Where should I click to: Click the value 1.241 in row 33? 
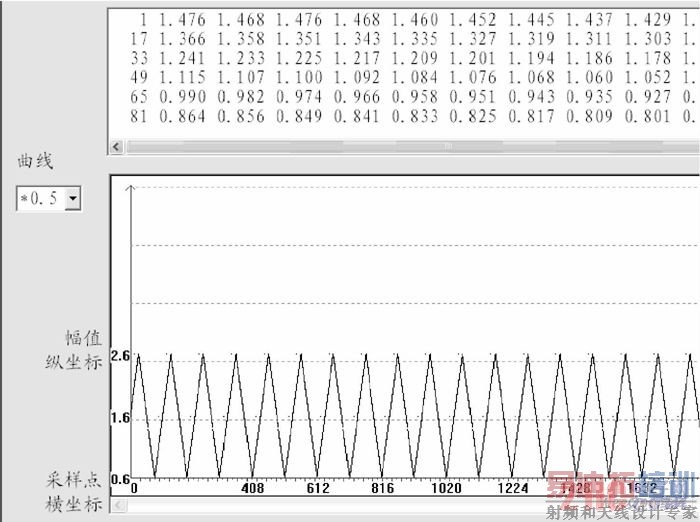(182, 58)
